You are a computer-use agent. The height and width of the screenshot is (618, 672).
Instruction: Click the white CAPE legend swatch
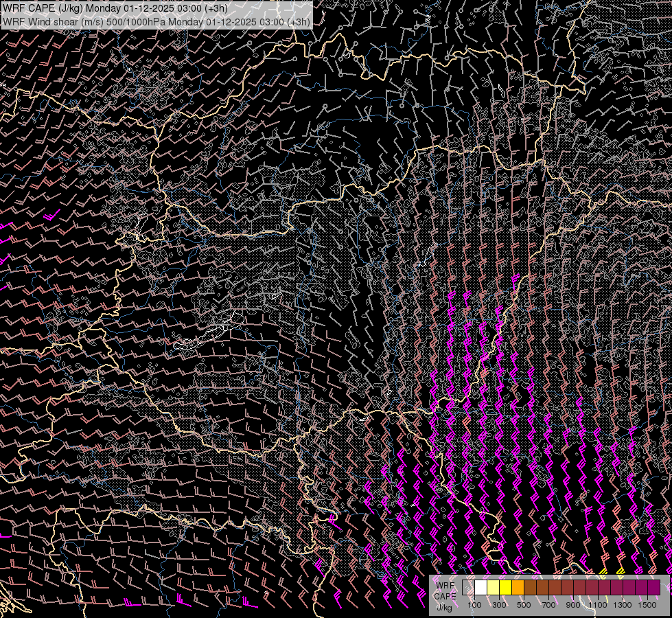point(480,588)
